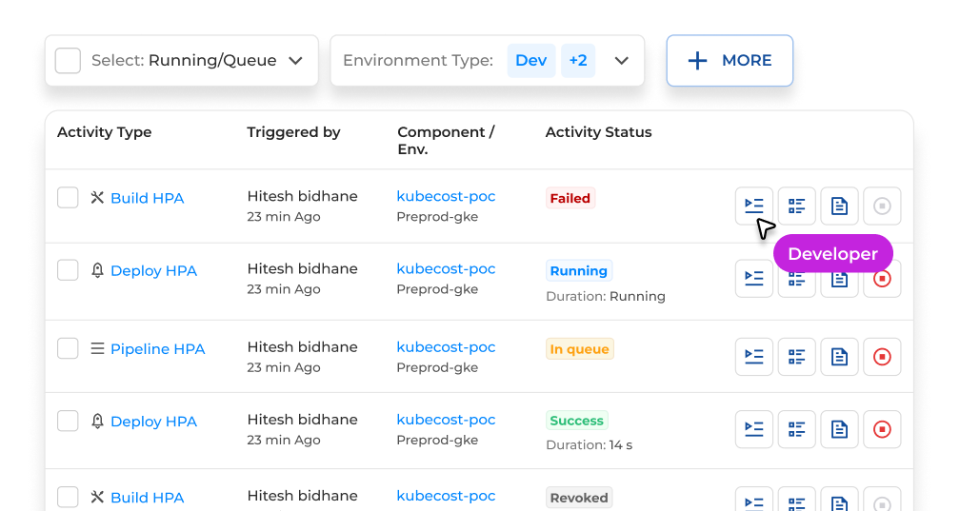Stop the In queue Pipeline HPA activity

coord(882,357)
